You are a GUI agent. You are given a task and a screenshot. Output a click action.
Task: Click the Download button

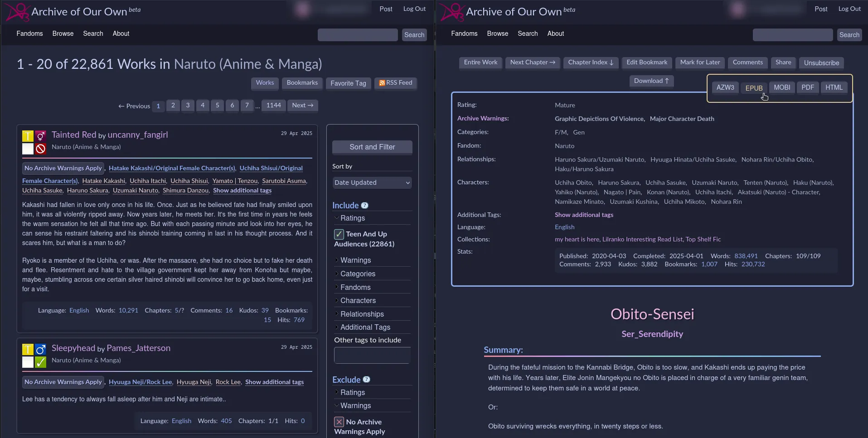(x=651, y=81)
